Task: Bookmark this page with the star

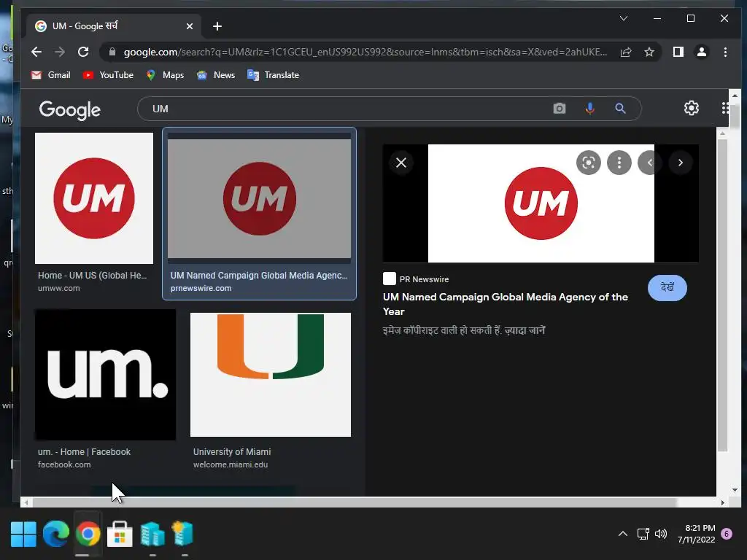Action: pos(649,52)
